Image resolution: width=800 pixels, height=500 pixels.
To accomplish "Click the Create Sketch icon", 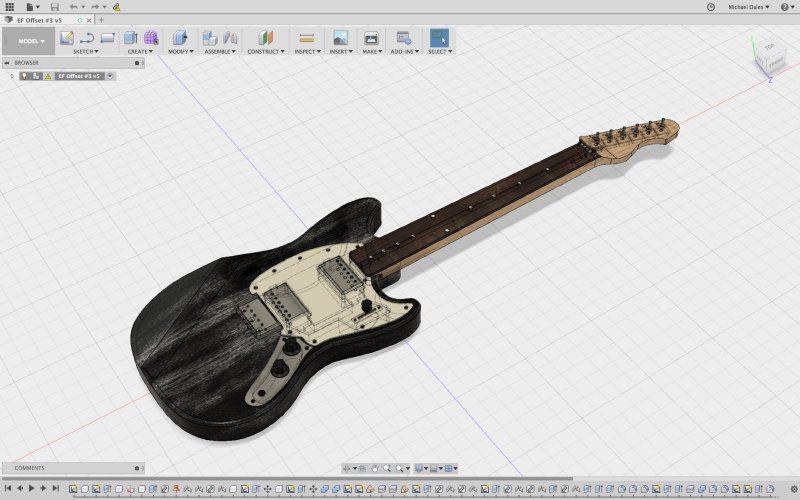I will pyautogui.click(x=66, y=38).
